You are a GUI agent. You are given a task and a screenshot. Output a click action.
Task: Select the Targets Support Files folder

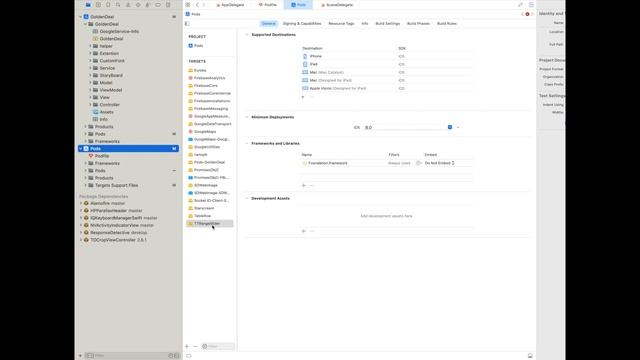tap(116, 185)
